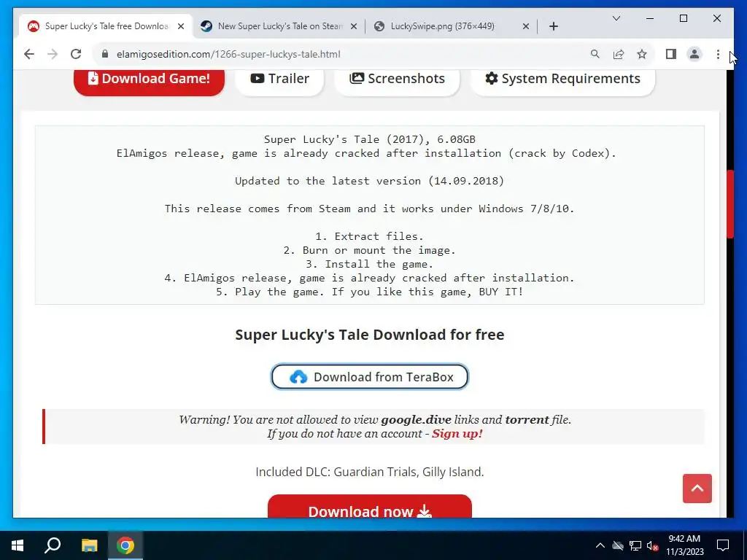Open the Chrome three-dot menu
This screenshot has width=747, height=560.
click(718, 54)
